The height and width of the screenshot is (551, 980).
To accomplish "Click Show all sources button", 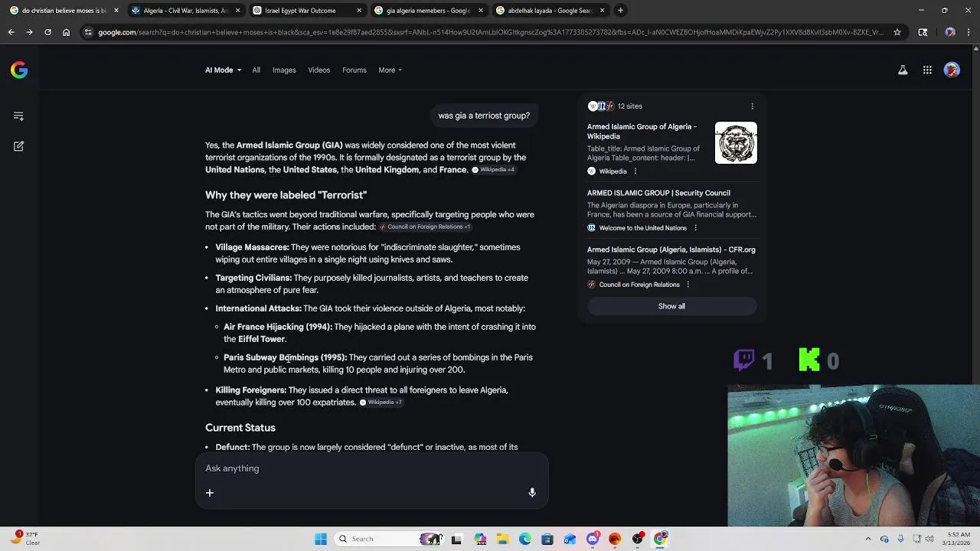I will tap(671, 306).
